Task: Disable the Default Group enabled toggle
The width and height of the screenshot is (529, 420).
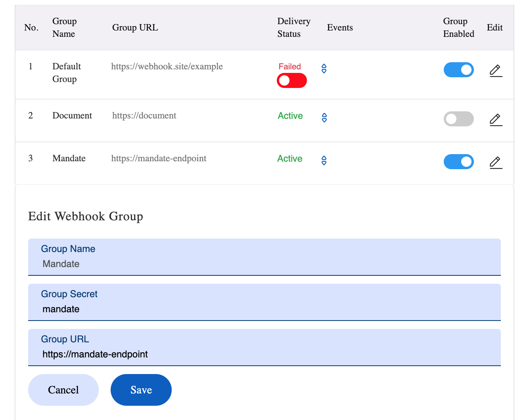Action: (458, 70)
